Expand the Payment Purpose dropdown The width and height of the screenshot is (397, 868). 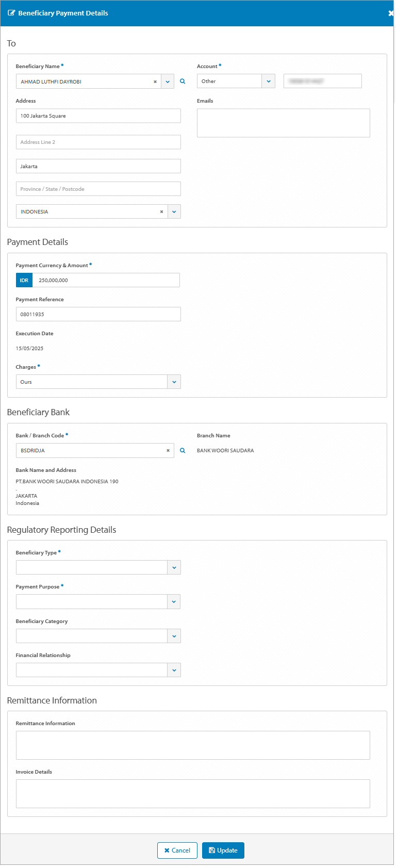click(174, 601)
